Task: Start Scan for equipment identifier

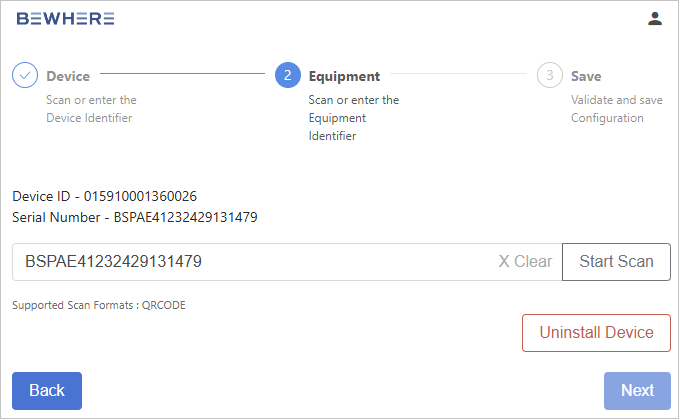Action: tap(616, 262)
